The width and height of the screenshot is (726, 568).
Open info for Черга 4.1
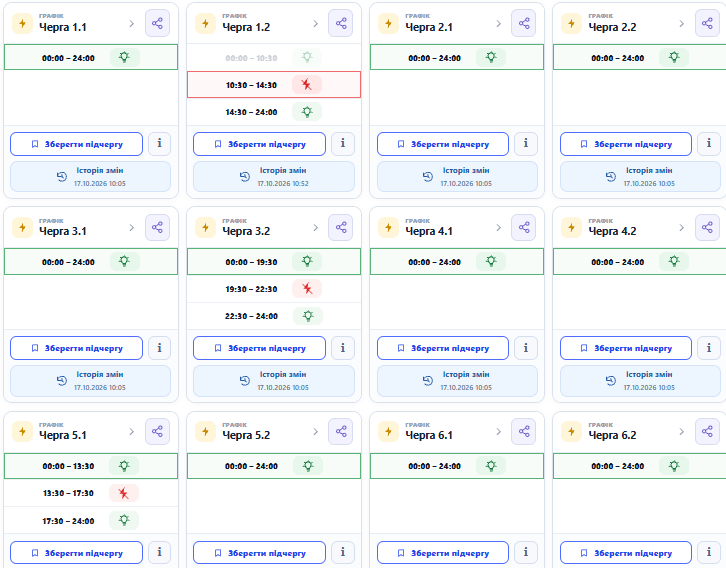click(x=526, y=348)
